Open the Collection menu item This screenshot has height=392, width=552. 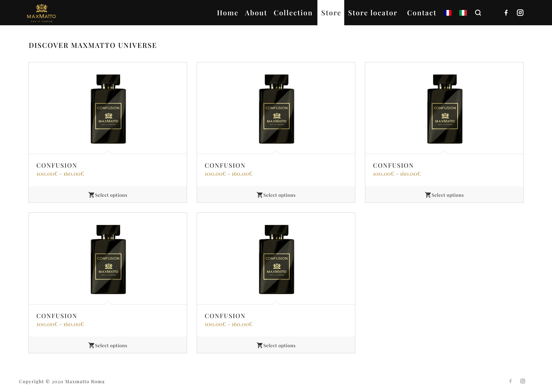point(293,13)
